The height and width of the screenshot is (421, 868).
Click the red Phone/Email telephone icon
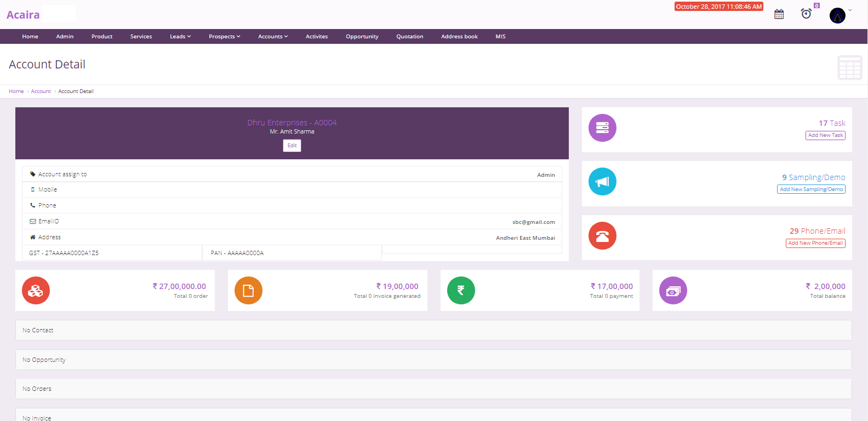pos(602,236)
